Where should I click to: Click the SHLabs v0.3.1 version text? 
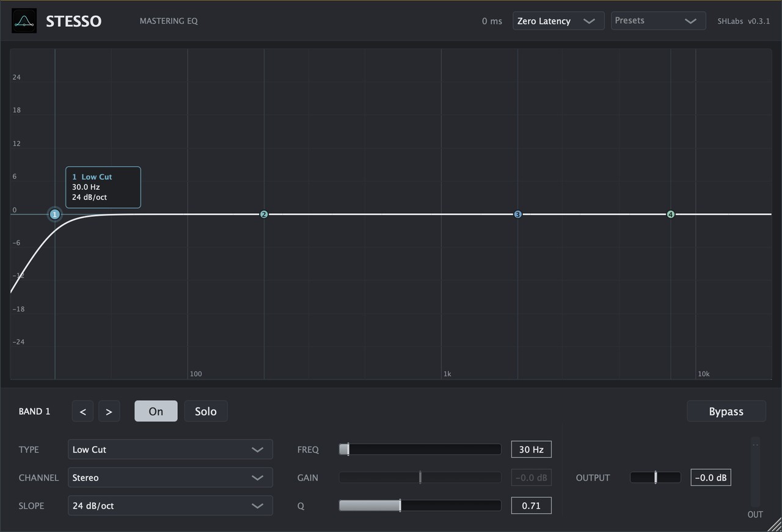pos(744,21)
